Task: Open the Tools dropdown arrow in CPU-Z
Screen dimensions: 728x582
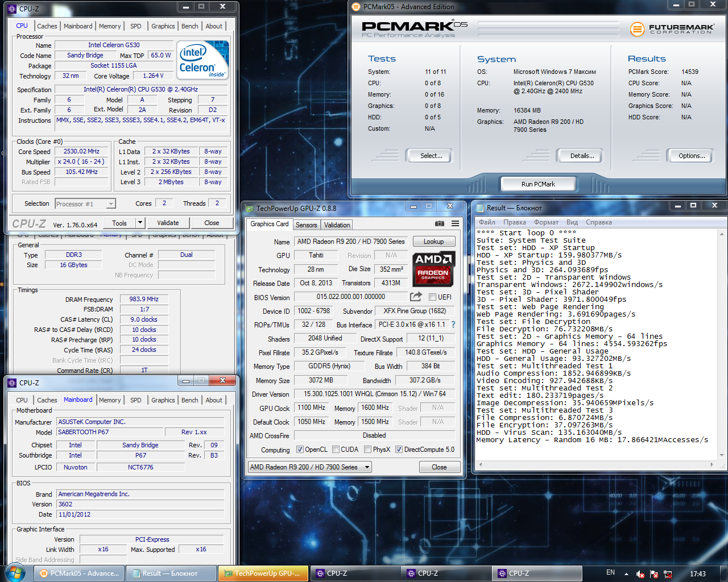Action: click(x=140, y=222)
